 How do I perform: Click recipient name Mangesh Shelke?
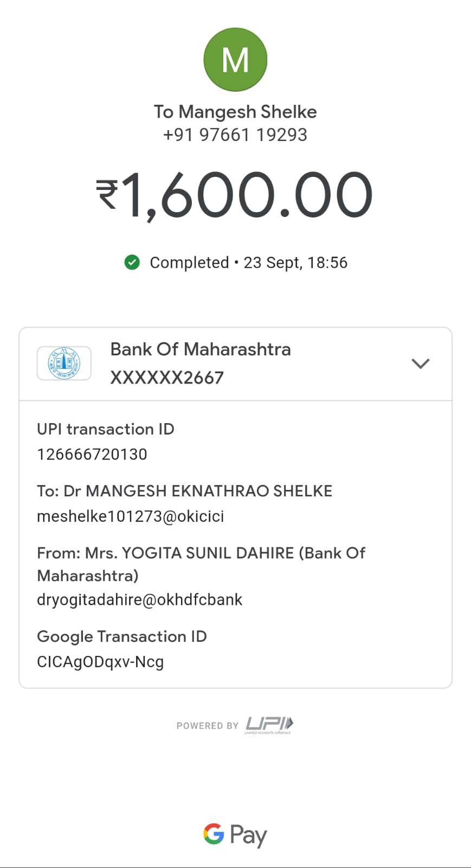click(x=235, y=112)
